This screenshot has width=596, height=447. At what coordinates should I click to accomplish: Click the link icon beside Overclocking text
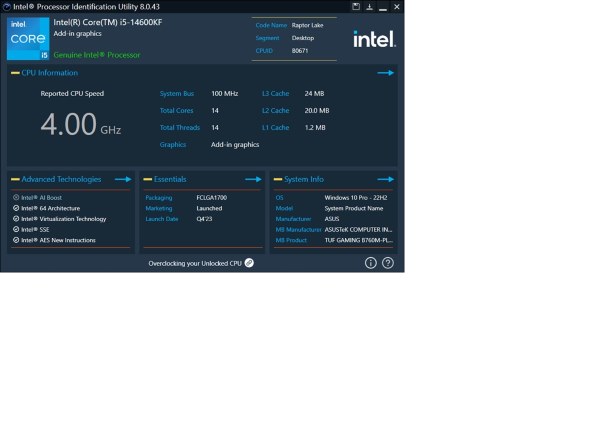pyautogui.click(x=249, y=263)
